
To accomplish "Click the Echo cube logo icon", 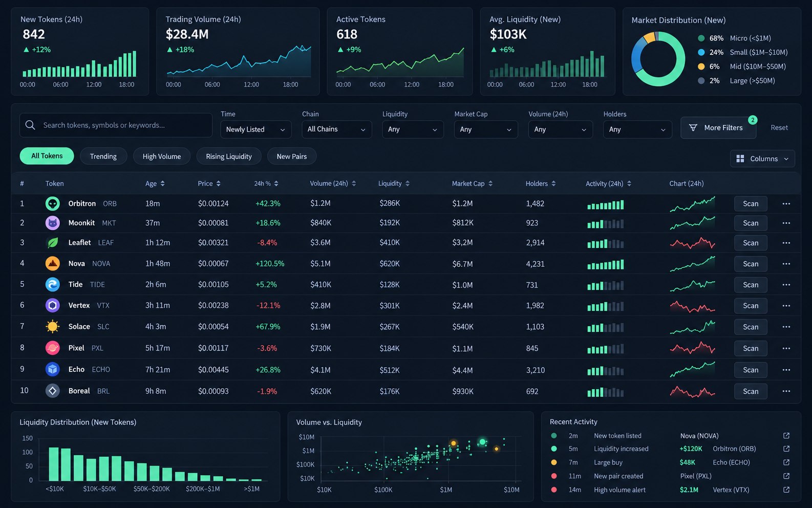I will click(53, 369).
